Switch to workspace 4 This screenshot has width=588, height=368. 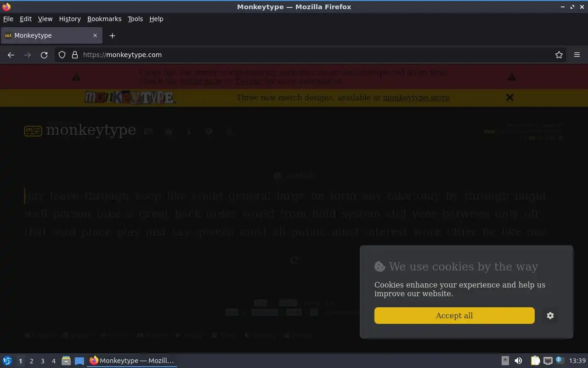click(53, 361)
